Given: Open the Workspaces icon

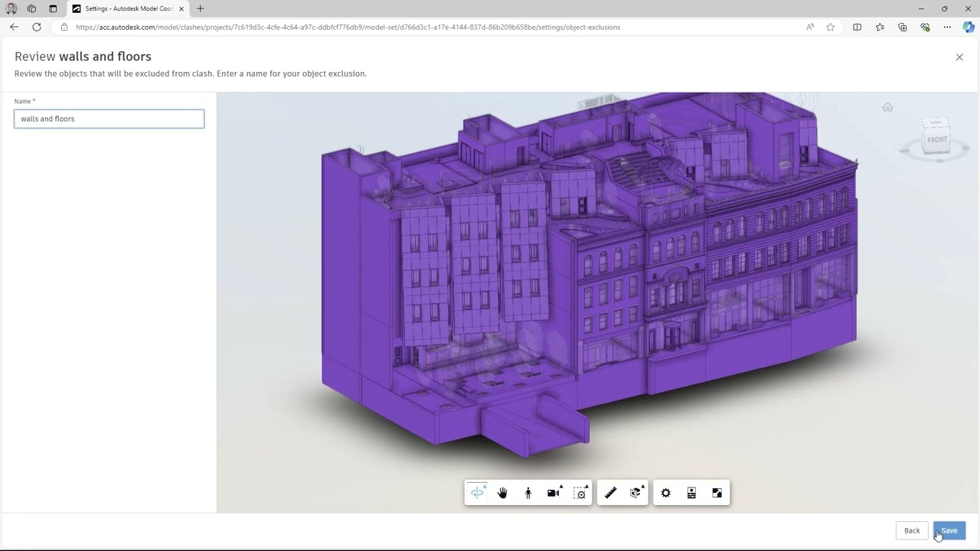Looking at the screenshot, I should click(31, 8).
